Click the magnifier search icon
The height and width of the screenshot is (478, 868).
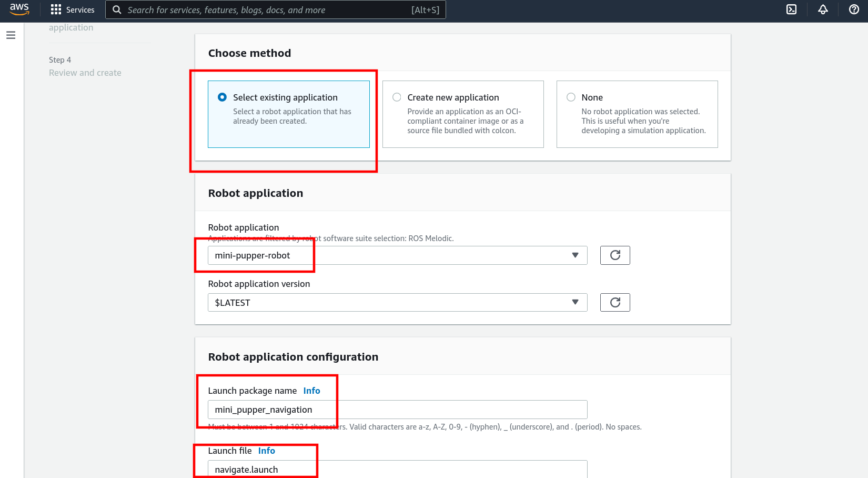(117, 10)
